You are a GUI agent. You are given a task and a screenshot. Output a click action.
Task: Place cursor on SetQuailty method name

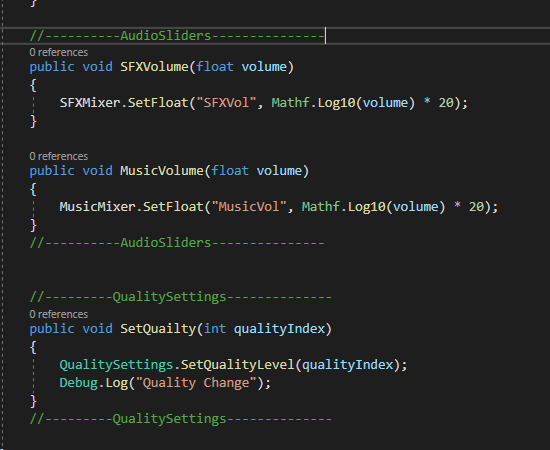coord(158,329)
